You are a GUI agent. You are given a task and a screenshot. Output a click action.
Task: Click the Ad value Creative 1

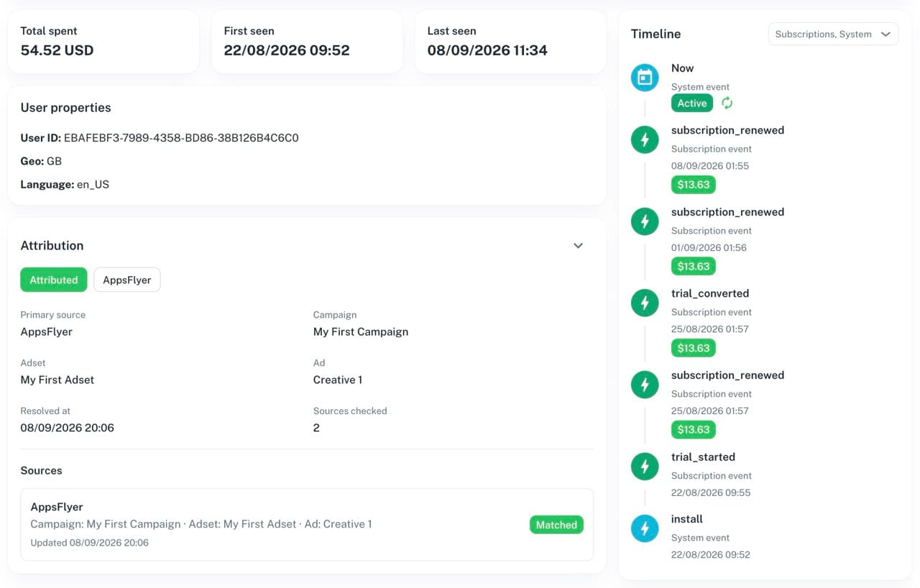point(338,380)
